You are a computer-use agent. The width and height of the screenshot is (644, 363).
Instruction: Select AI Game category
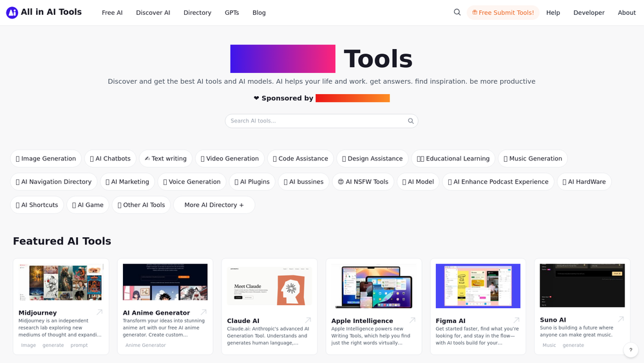tap(88, 205)
